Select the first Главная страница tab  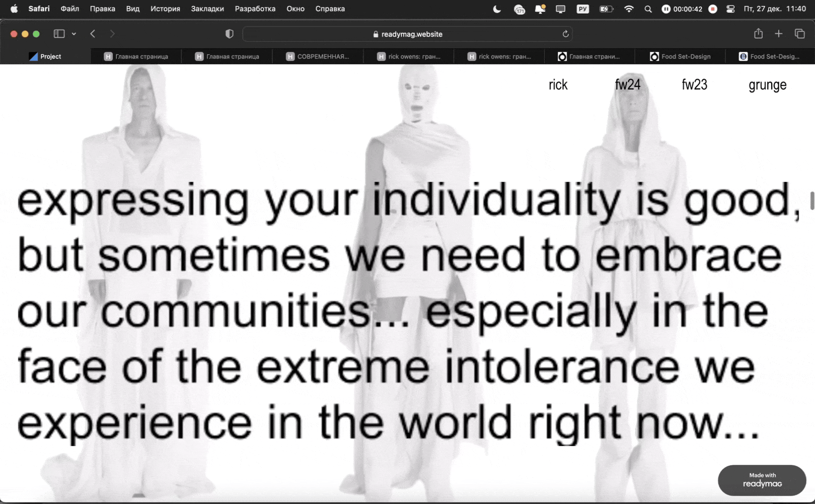pos(136,56)
